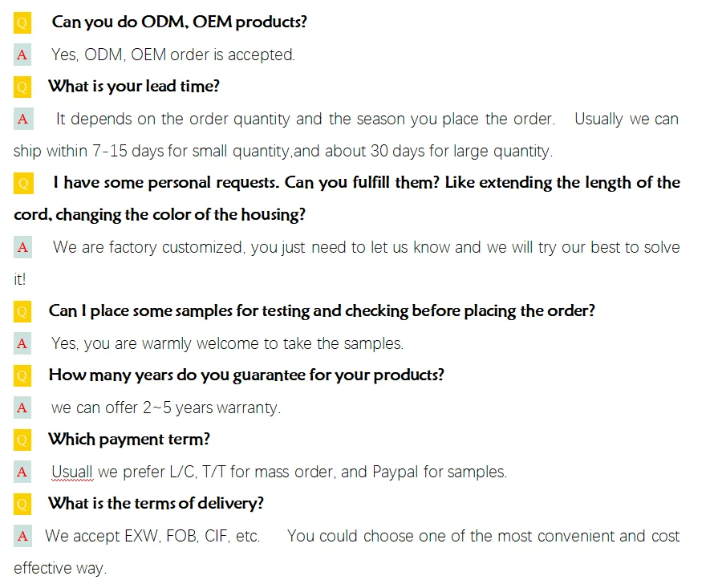Click the A badge before "We accept EXW, FOB, CIF"

coord(22,536)
